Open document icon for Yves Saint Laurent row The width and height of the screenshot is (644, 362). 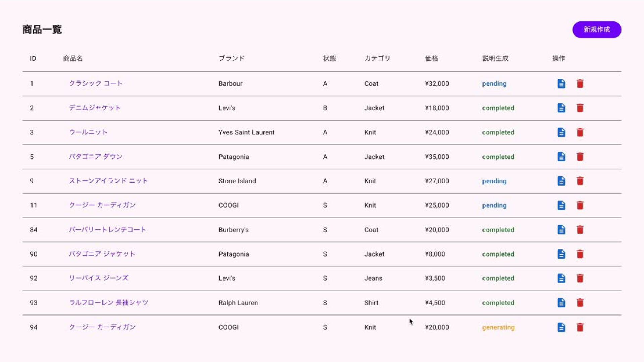click(561, 132)
